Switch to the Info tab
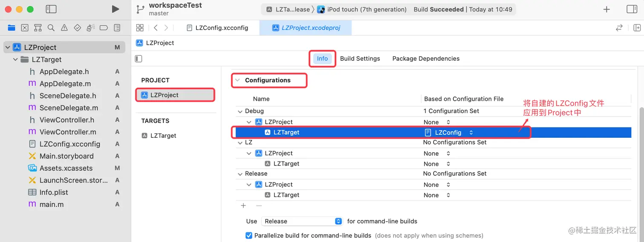This screenshot has width=644, height=242. 322,59
